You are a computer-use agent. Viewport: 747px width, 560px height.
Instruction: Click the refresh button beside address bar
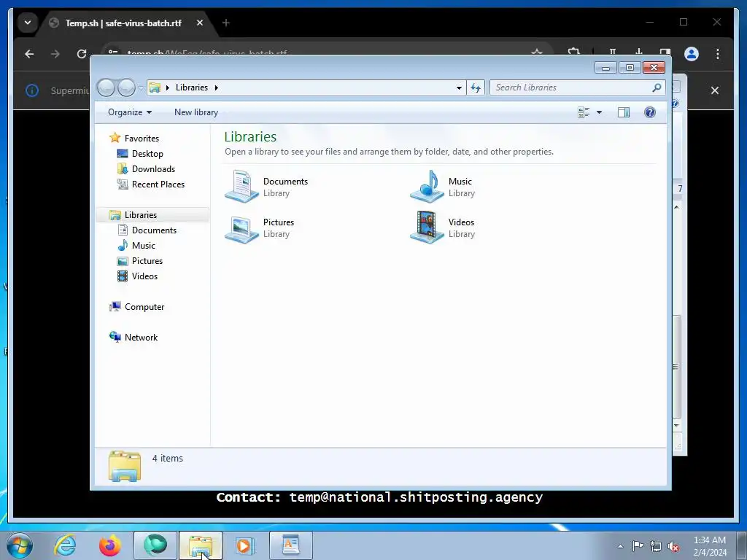(476, 87)
